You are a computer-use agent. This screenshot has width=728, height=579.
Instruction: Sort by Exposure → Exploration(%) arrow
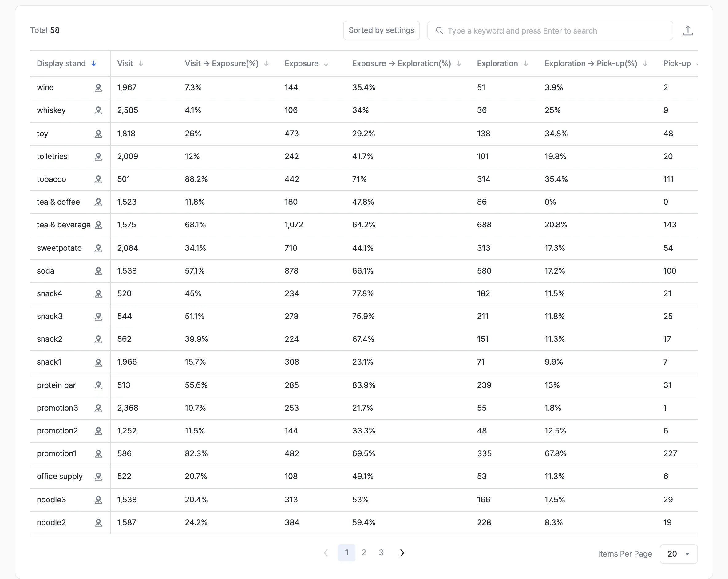tap(459, 63)
